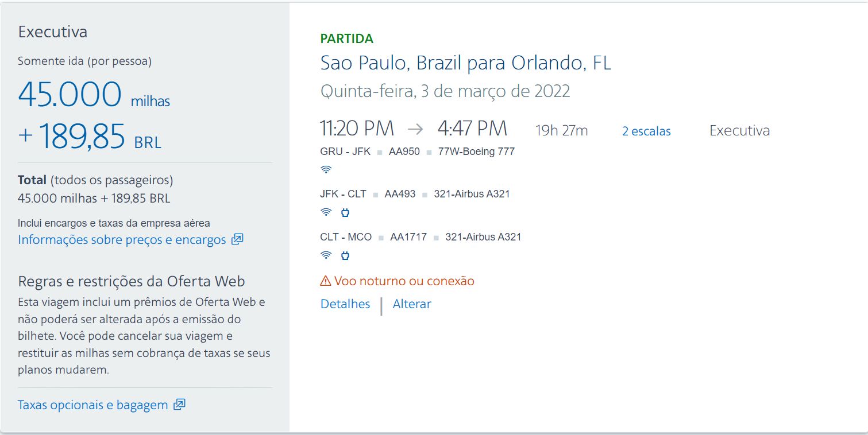
Task: Click the AA493 flight number
Action: click(x=400, y=194)
